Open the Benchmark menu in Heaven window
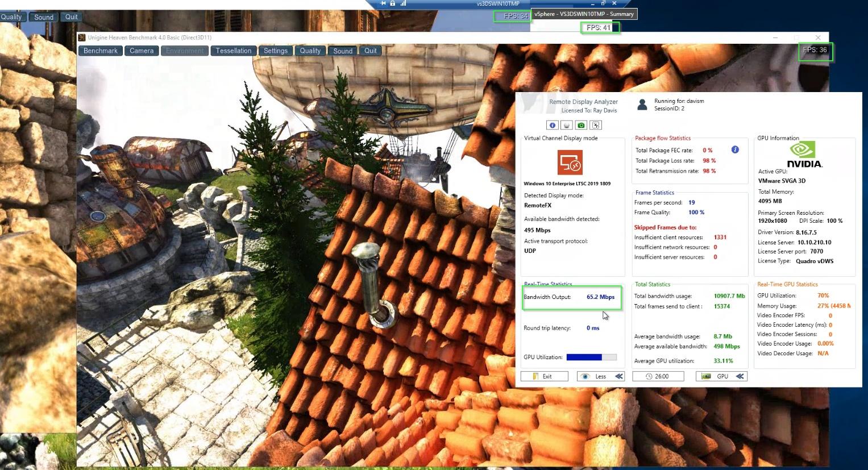The height and width of the screenshot is (470, 868). coord(101,51)
